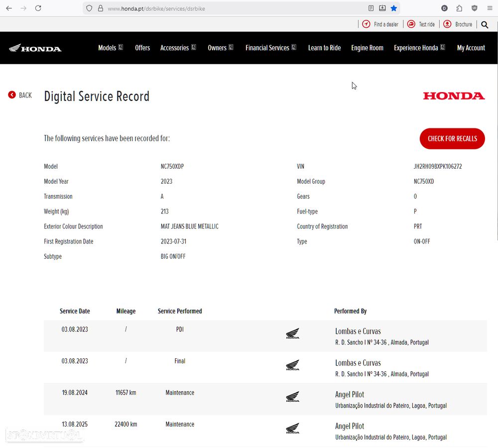The image size is (498, 448).
Task: Click the colour value MAT JEANS BLUE METALLIC
Action: click(x=189, y=226)
